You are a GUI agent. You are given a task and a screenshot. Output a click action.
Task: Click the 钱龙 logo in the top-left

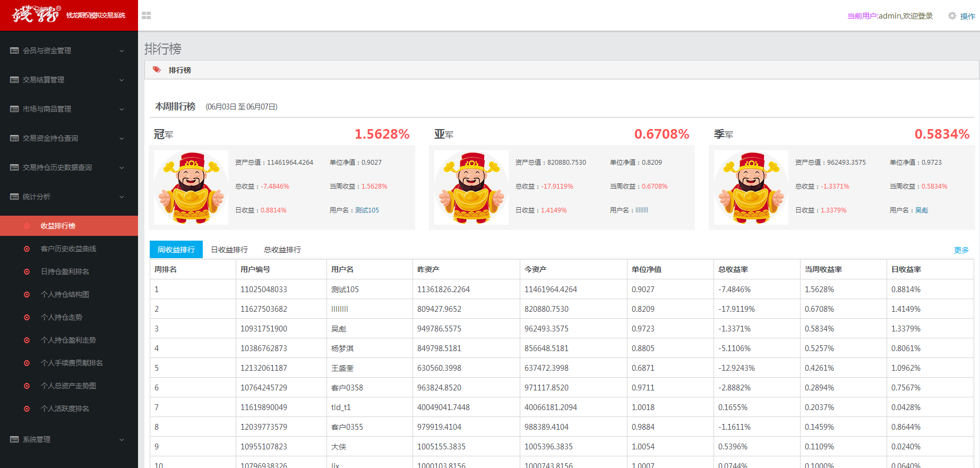(36, 14)
